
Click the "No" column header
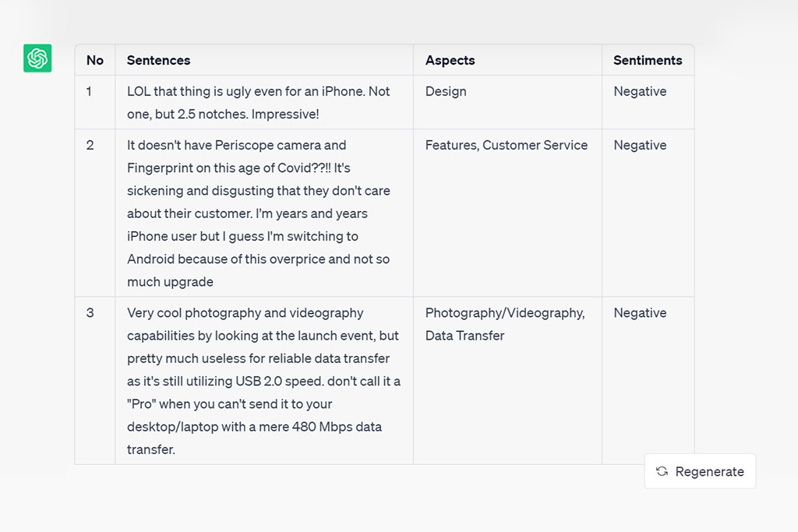pos(95,60)
